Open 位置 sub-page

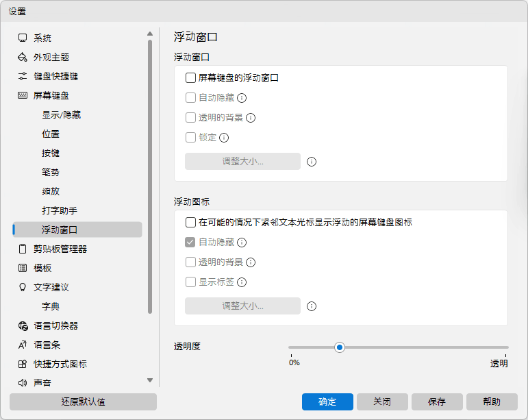[77, 134]
